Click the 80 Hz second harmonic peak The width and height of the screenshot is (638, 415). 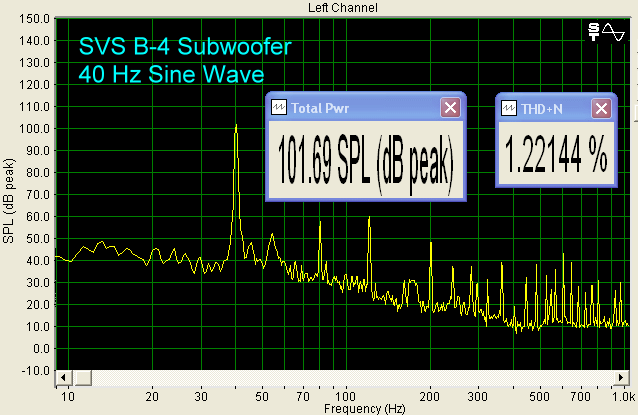[x=320, y=223]
